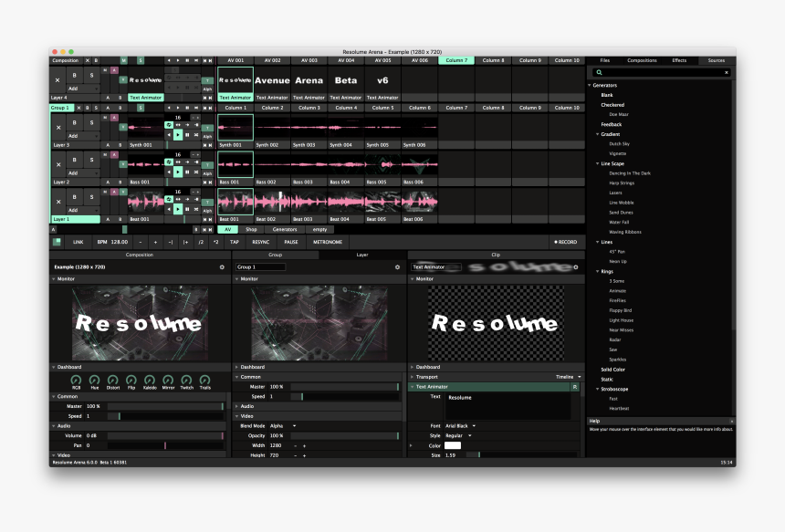Viewport: 785px width, 532px height.
Task: Halve BPM with the /2 button
Action: point(201,242)
